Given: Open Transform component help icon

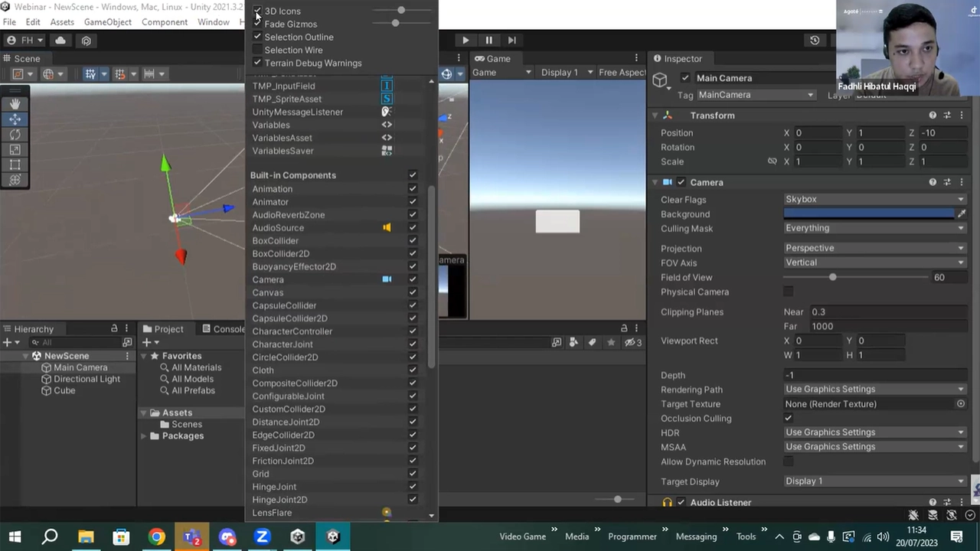Looking at the screenshot, I should (933, 116).
